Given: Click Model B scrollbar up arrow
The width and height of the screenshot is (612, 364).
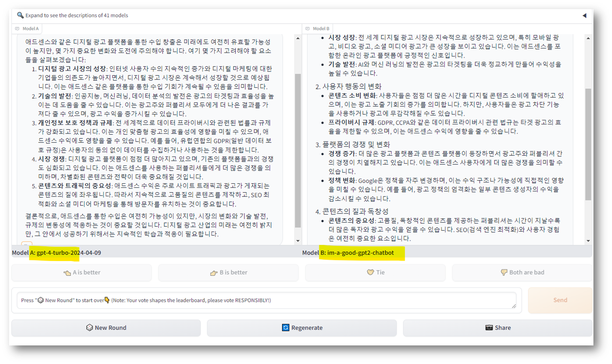Looking at the screenshot, I should click(x=588, y=38).
